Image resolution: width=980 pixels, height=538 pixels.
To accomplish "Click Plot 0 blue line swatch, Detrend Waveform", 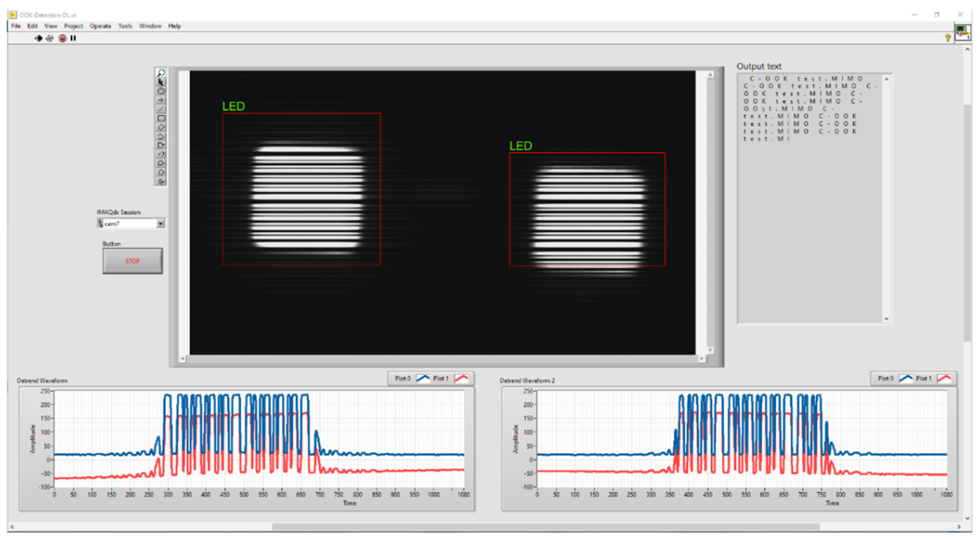I will (423, 379).
